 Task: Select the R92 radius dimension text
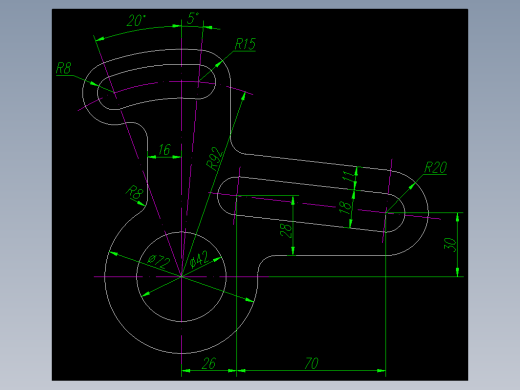click(214, 159)
